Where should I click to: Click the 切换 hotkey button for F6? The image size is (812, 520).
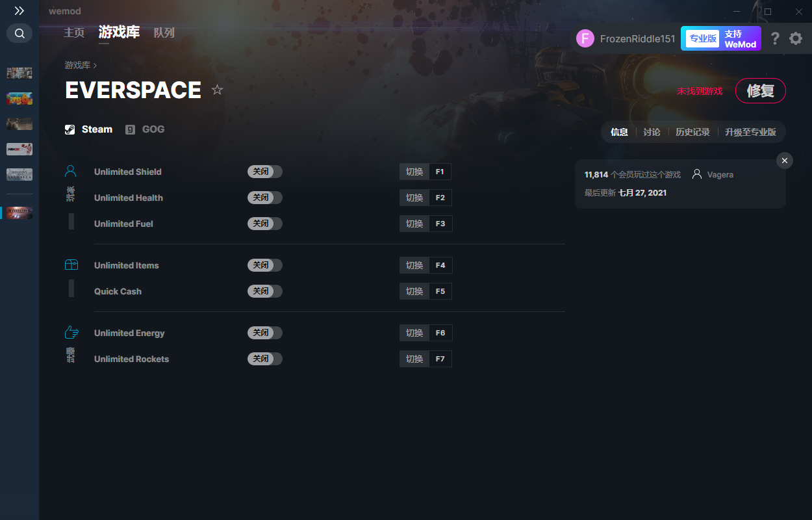point(414,333)
